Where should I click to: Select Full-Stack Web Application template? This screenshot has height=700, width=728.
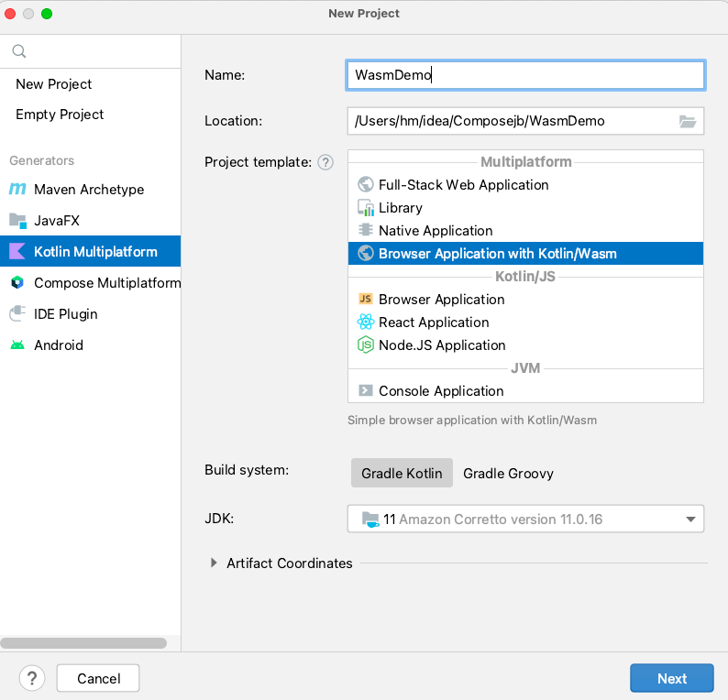click(x=463, y=185)
